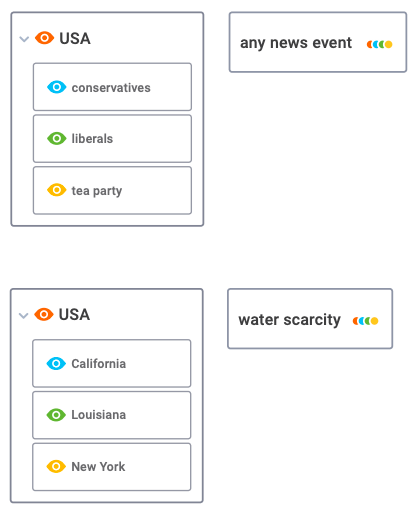Toggle the blue eye next to conservatives

tap(57, 87)
